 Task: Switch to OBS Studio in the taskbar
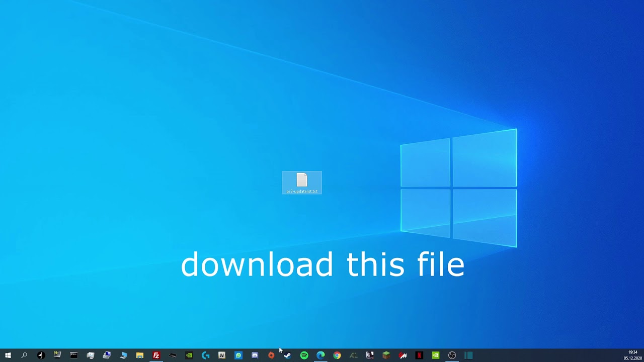coord(452,355)
